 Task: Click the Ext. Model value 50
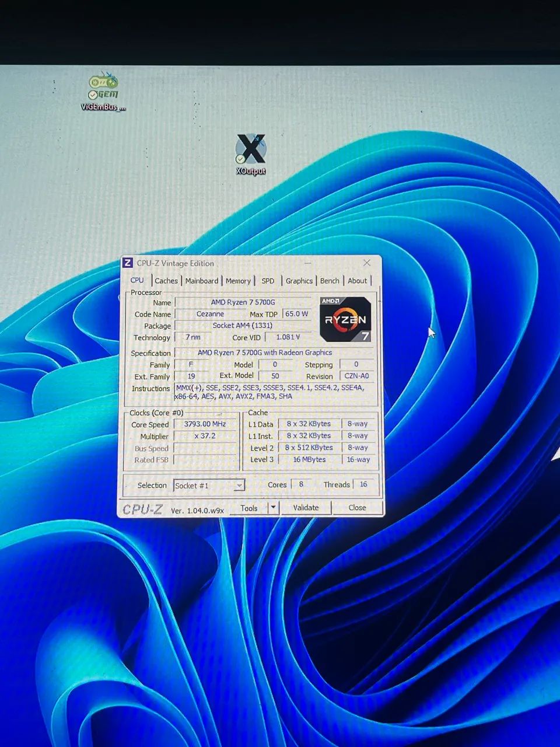(x=275, y=376)
